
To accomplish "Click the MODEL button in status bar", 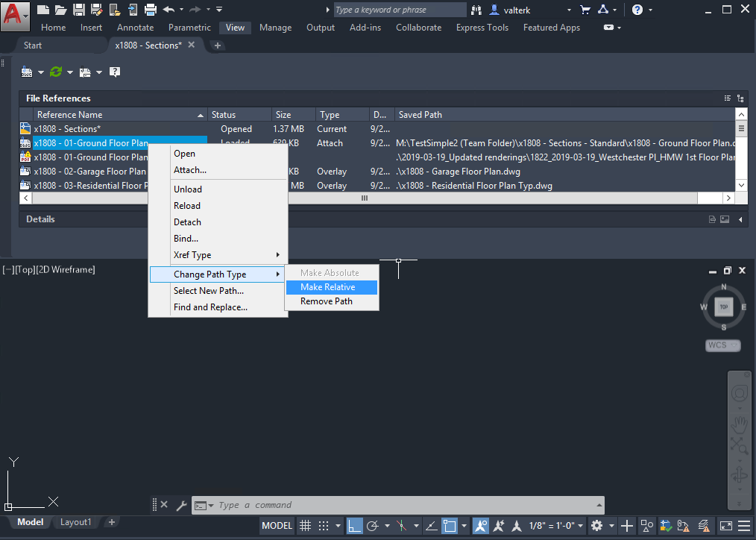I will (277, 526).
